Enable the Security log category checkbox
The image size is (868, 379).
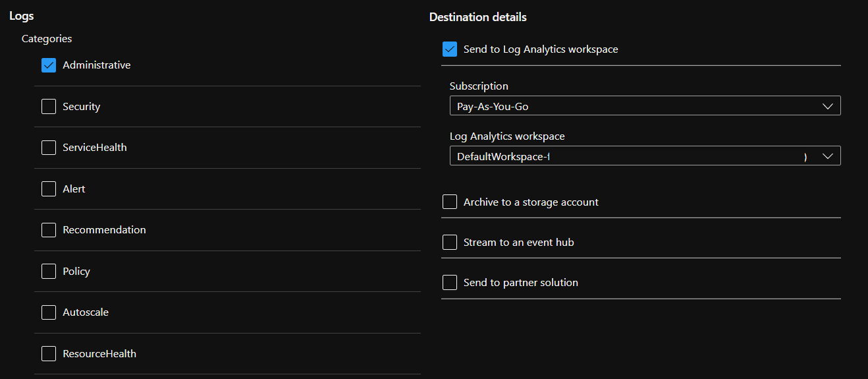pyautogui.click(x=49, y=107)
